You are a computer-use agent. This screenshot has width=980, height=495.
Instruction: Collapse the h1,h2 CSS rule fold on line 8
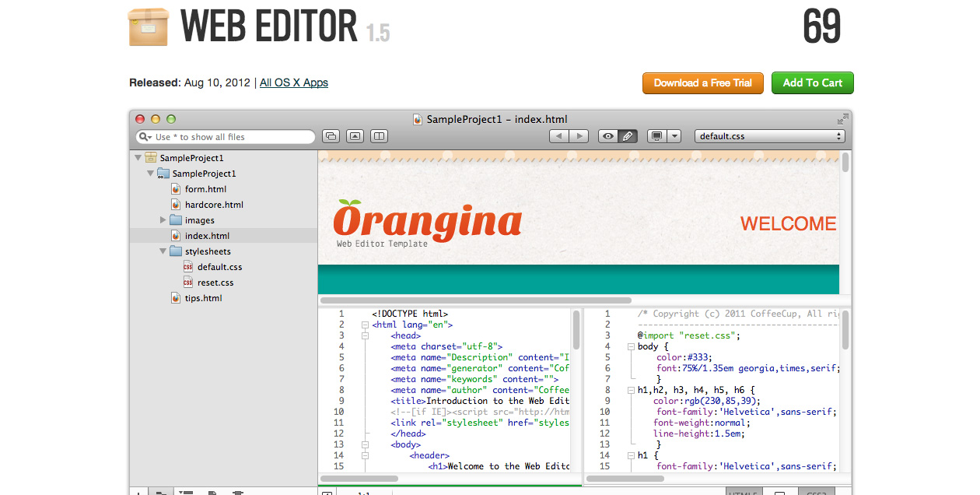click(631, 391)
